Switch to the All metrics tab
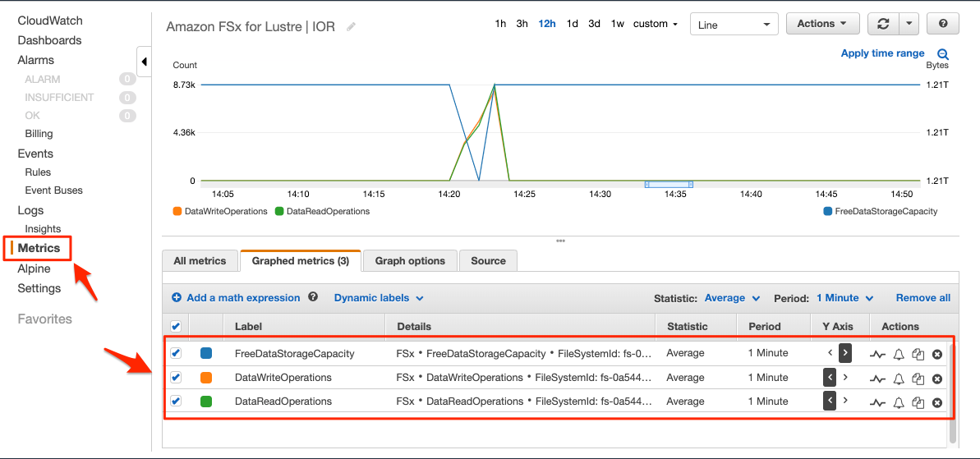The width and height of the screenshot is (980, 459). (200, 260)
